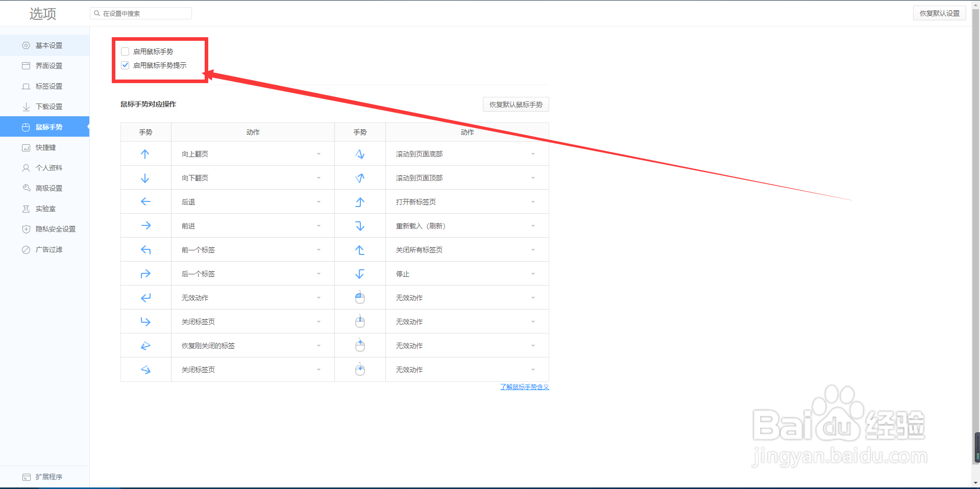Open the 滚动到页面顶部 action dropdown
Screen dimensions: 980x489
467,178
